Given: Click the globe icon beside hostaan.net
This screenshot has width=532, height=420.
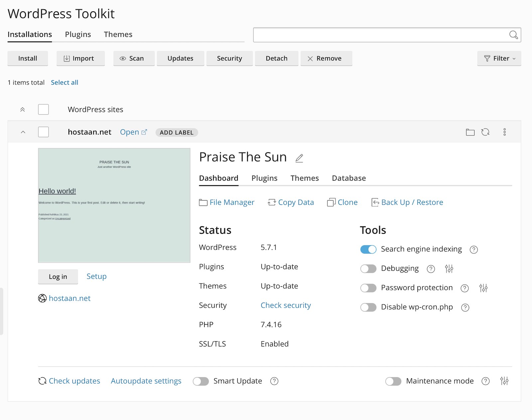Looking at the screenshot, I should tap(42, 298).
